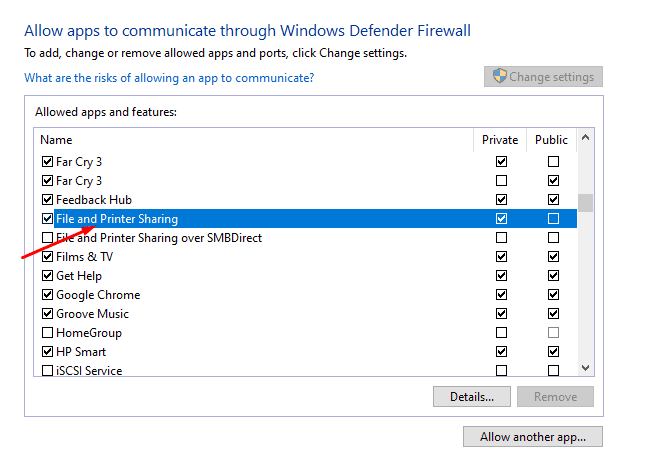
Task: Open Details for selected app
Action: coord(472,396)
